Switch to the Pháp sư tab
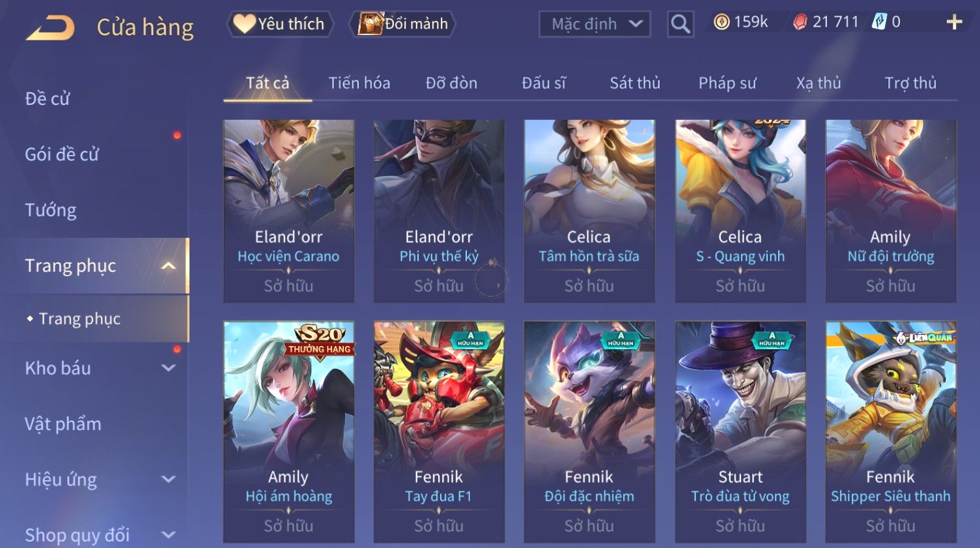Image resolution: width=980 pixels, height=548 pixels. coord(727,83)
